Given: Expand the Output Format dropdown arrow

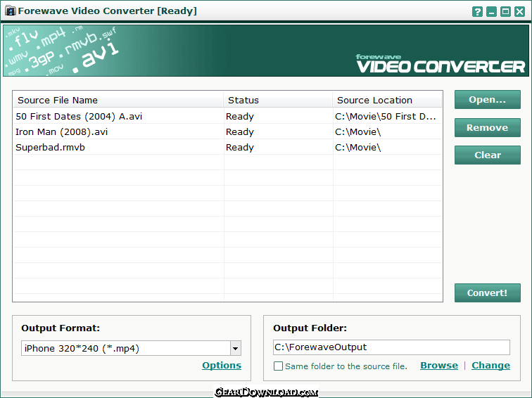Looking at the screenshot, I should 236,348.
